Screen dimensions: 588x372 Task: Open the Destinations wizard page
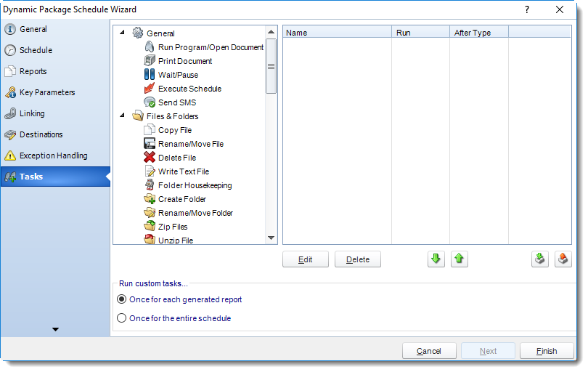(55, 134)
